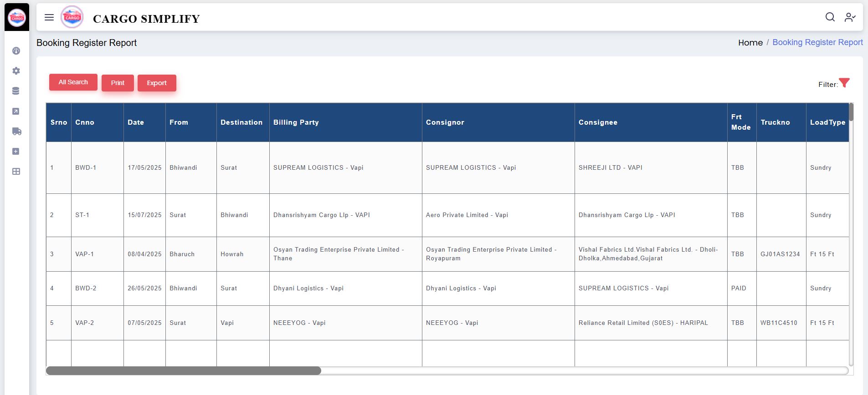Click the outbound arrow sidebar icon

16,111
